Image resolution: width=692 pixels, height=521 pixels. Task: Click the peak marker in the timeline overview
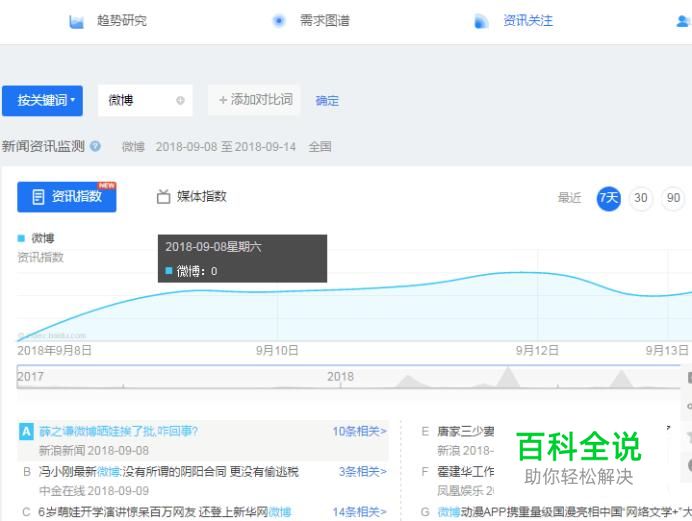pyautogui.click(x=508, y=376)
